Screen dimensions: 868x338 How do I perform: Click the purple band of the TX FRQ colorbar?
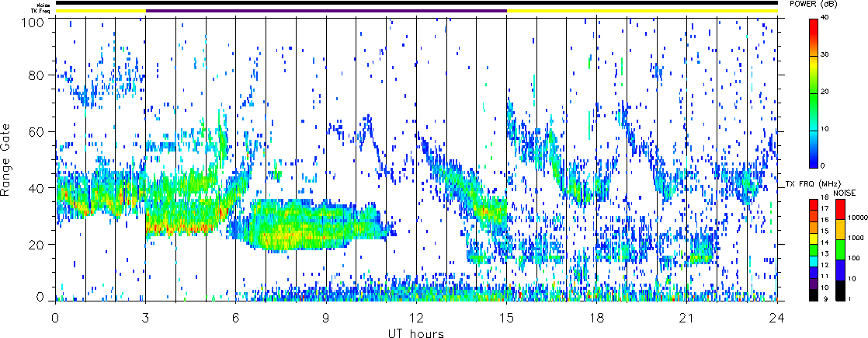(x=814, y=284)
